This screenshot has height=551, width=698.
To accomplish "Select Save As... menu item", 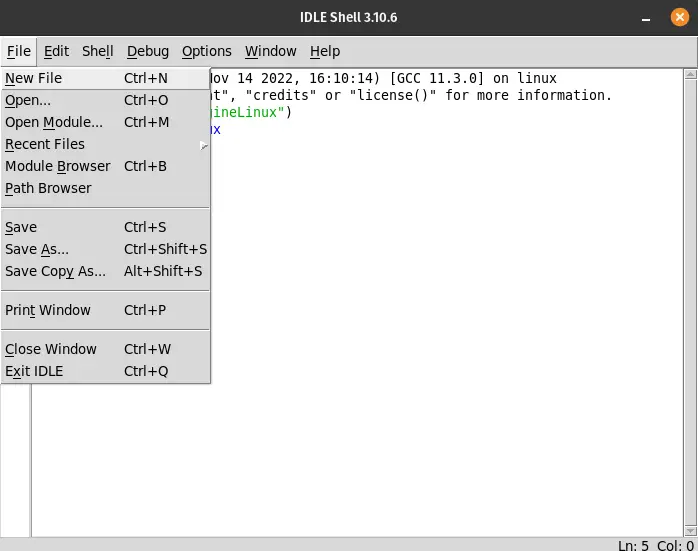I will 106,249.
